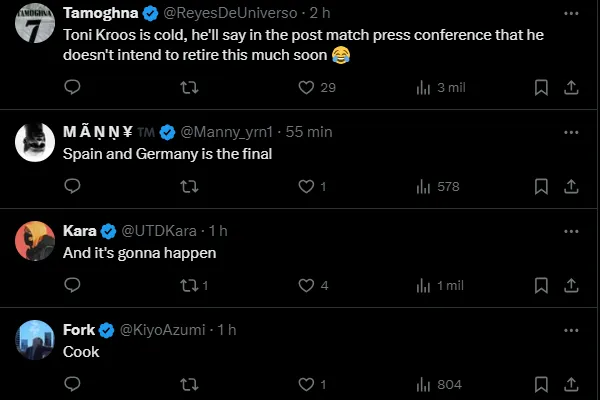
Task: Open the 55 min timestamp on Manny's tweet
Action: point(309,132)
